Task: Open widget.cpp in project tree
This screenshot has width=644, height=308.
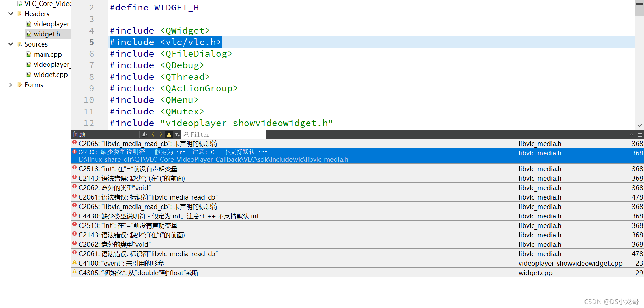Action: coord(51,75)
